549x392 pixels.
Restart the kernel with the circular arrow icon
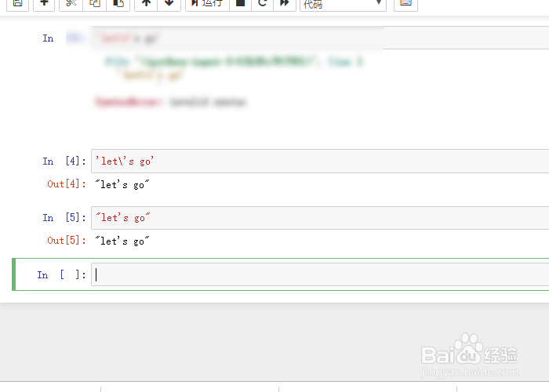click(262, 4)
